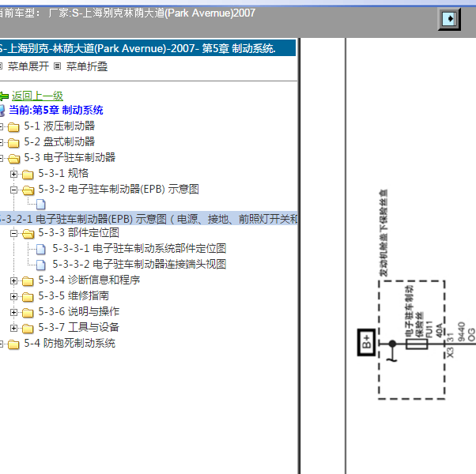Click folder icon of 5-3-7 工具与设备
This screenshot has width=476, height=474.
pyautogui.click(x=28, y=329)
